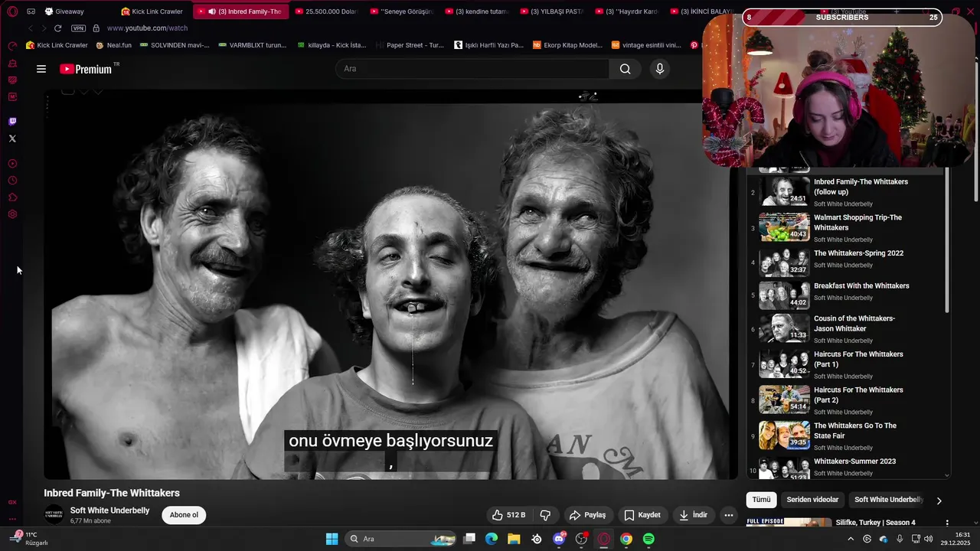Open 'SOLVINDEN mavi' bookmark
Image resolution: width=980 pixels, height=551 pixels.
pyautogui.click(x=174, y=45)
